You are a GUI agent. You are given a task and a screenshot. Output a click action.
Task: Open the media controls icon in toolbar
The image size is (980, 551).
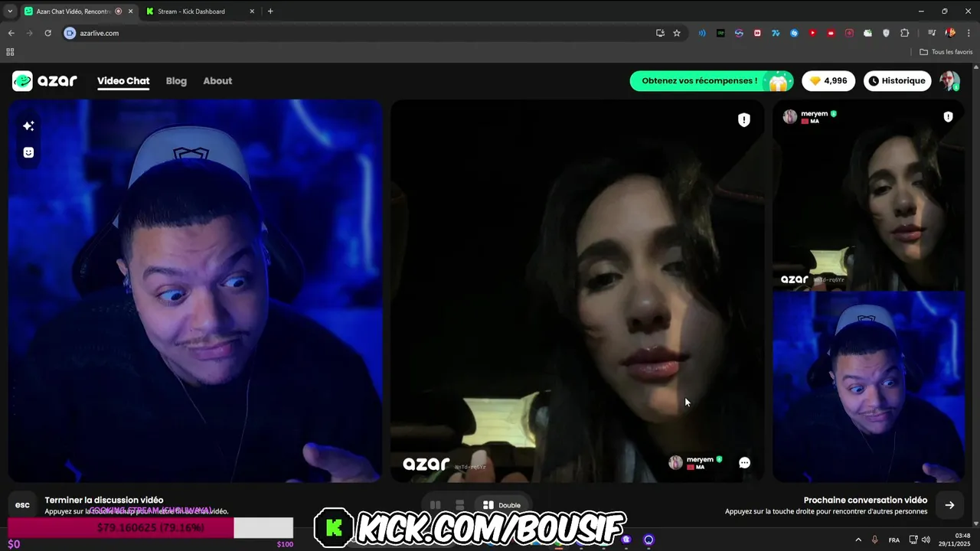point(932,33)
